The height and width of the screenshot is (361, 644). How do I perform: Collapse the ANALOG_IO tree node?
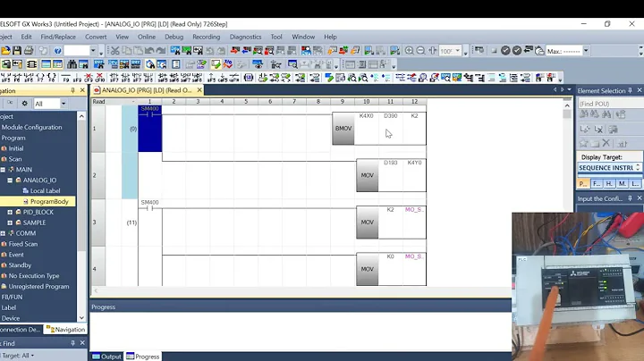[x=10, y=180]
